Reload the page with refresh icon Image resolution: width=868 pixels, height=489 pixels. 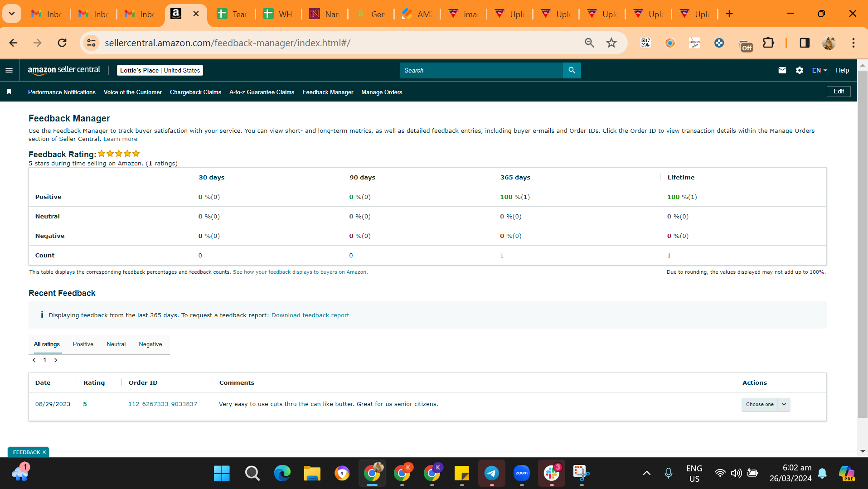pyautogui.click(x=62, y=43)
